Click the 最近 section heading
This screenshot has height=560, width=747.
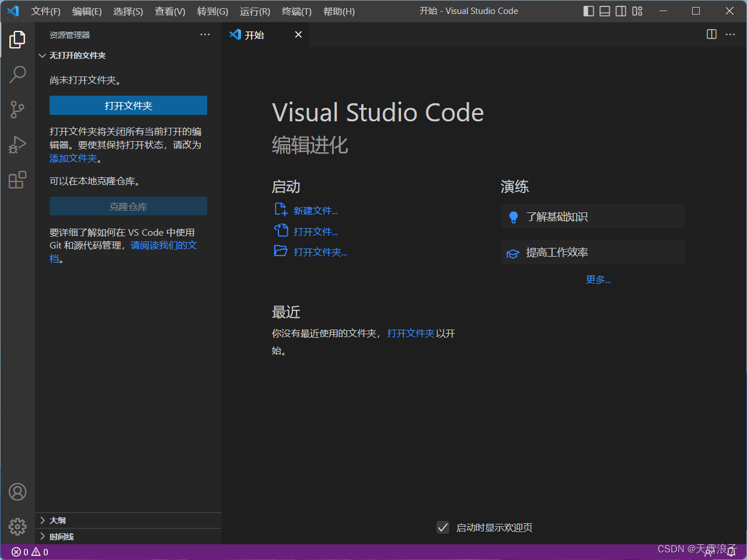(x=286, y=312)
